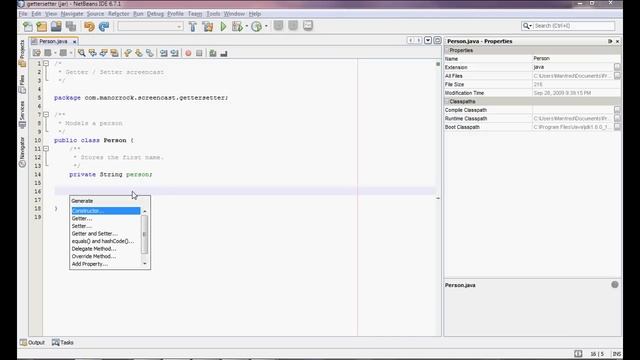640x360 pixels.
Task: Click Clean and Build Main Project icon
Action: pyautogui.click(x=208, y=27)
